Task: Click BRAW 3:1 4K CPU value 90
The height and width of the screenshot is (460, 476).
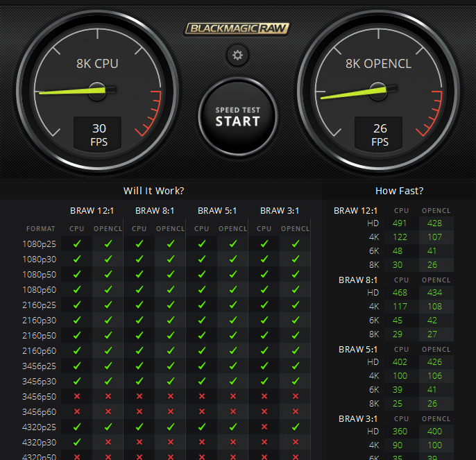Action: pos(398,445)
